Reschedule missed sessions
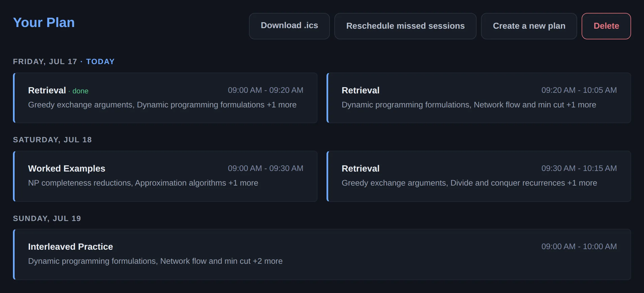The height and width of the screenshot is (293, 644). tap(405, 26)
